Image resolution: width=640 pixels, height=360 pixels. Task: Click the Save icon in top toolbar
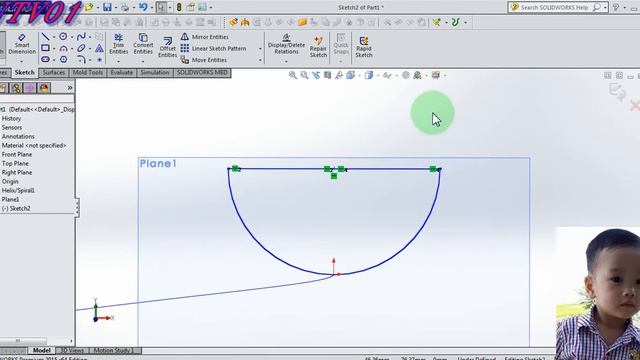[x=107, y=7]
